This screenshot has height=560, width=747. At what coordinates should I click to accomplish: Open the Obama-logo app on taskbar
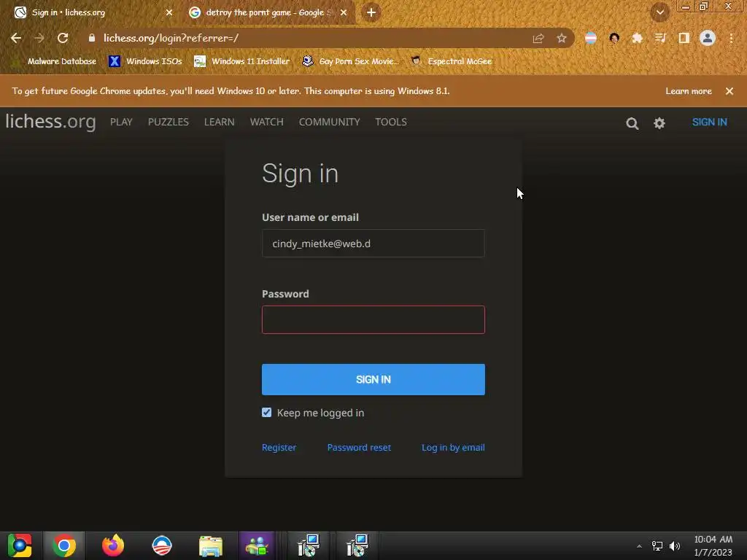(162, 545)
